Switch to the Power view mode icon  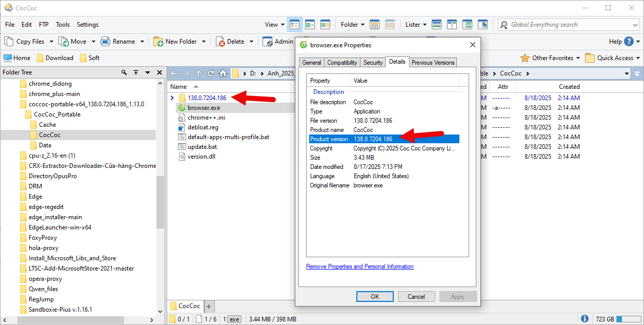pos(310,24)
